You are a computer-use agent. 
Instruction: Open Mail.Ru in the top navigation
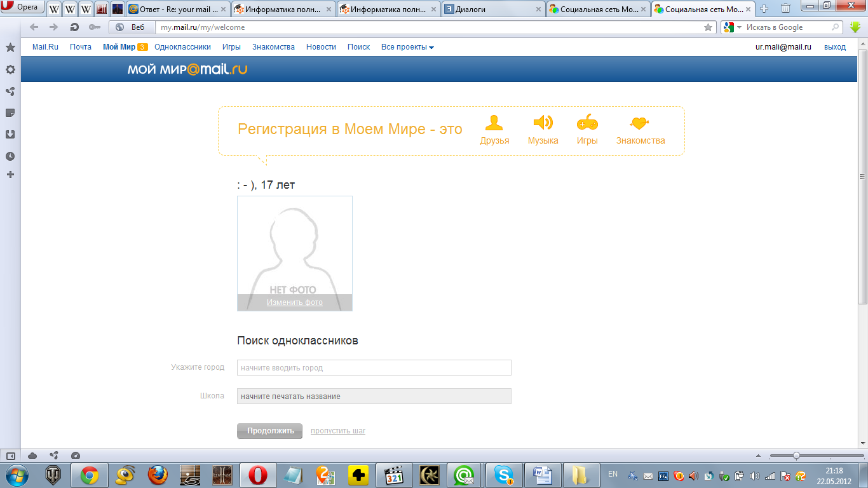point(45,47)
